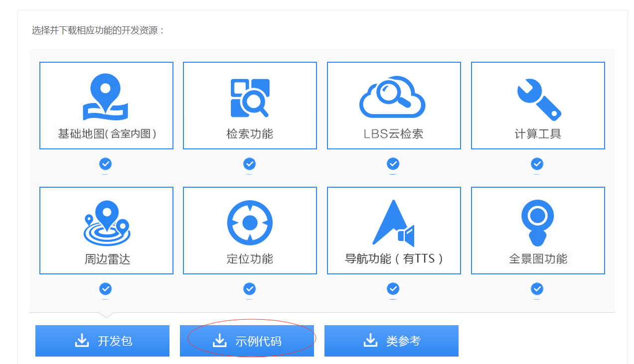
Task: Download the 开发包 package
Action: pos(102,341)
